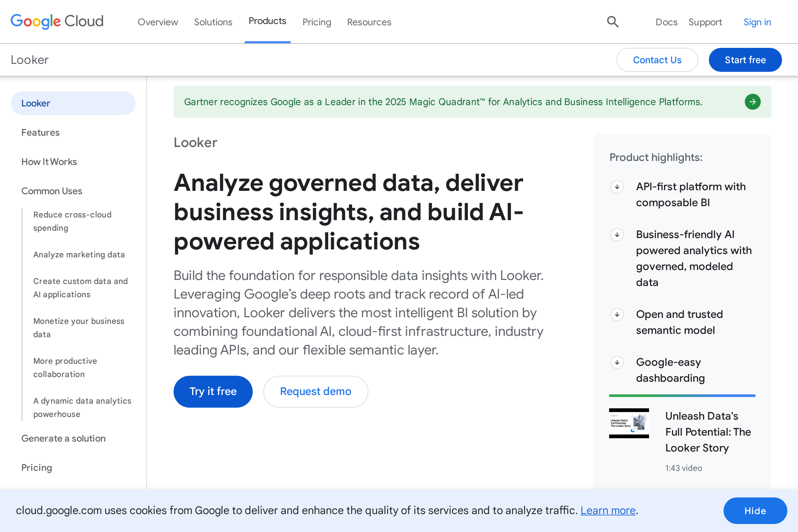Click the arrow icon next to Business-friendly AI highlight

click(x=617, y=235)
